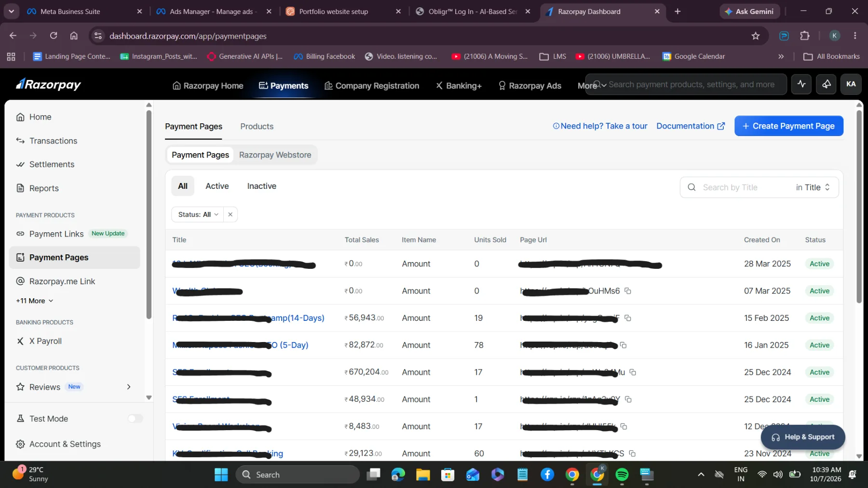Open the 'in Title' search scope dropdown
This screenshot has height=488, width=868.
pyautogui.click(x=813, y=187)
